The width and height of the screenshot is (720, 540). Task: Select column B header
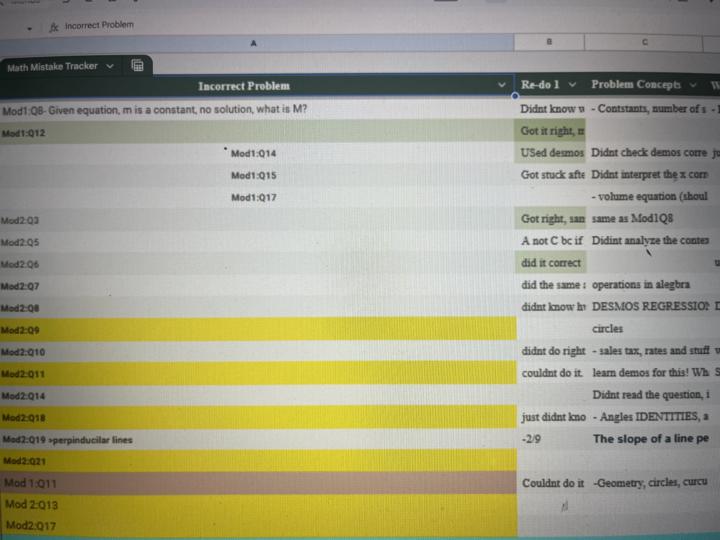click(x=549, y=42)
